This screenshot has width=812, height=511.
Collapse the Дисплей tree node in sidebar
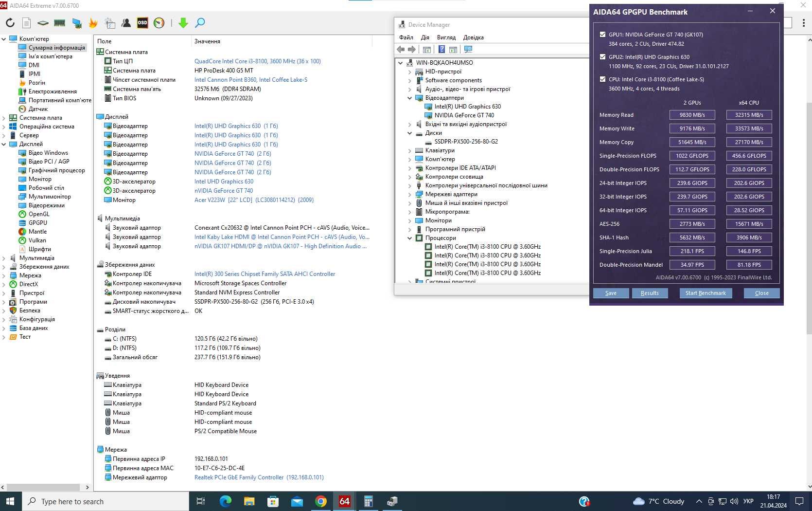click(4, 144)
